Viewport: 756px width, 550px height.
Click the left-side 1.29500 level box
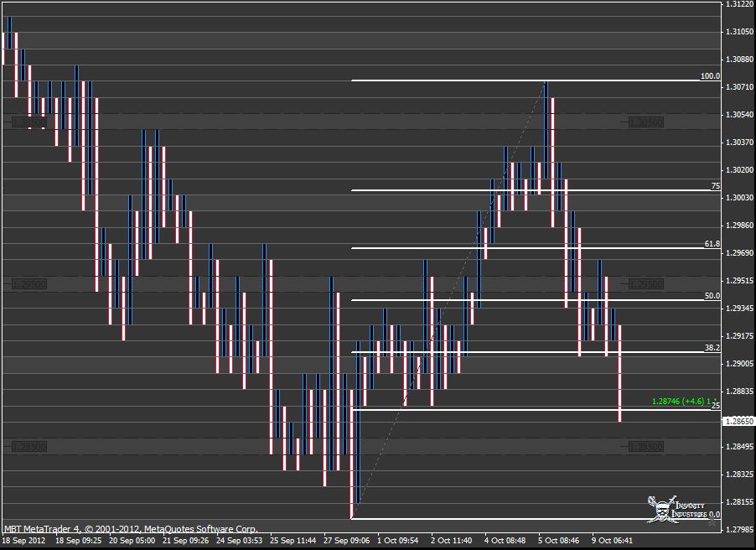[29, 284]
